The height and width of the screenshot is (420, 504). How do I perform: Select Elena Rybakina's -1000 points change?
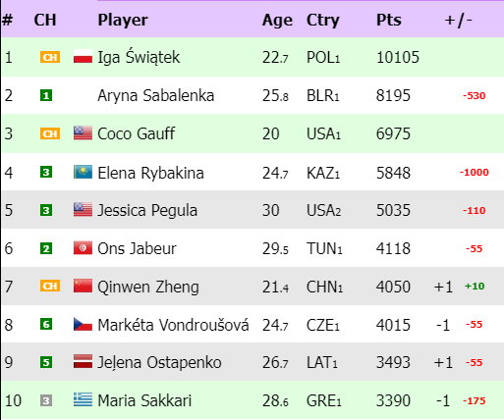pos(474,172)
